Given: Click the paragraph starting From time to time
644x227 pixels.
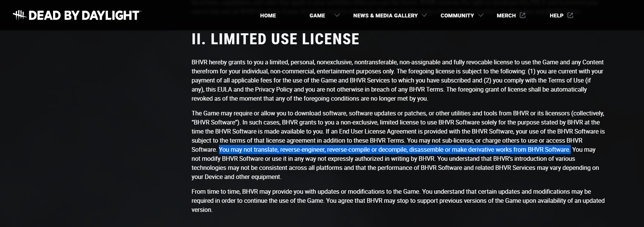Looking at the screenshot, I should click(398, 201).
